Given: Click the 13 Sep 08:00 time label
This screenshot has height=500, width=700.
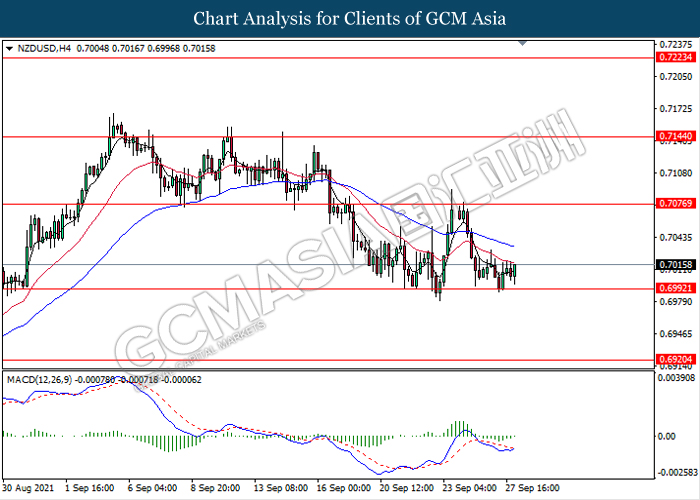Looking at the screenshot, I should click(280, 488).
